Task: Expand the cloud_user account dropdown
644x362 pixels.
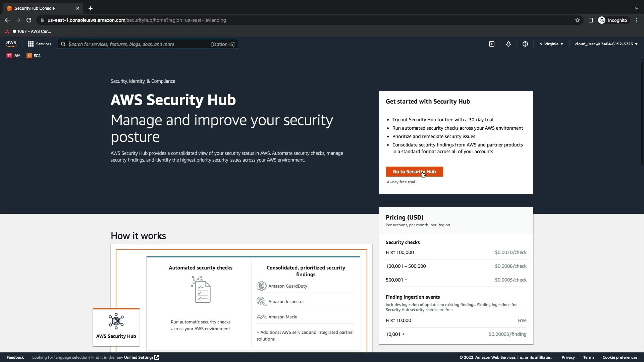Action: 606,44
